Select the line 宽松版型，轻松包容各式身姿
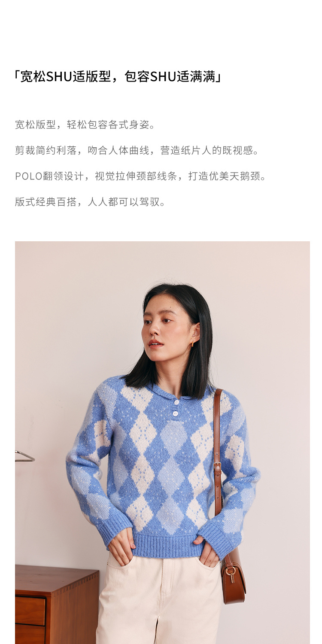This screenshot has width=322, height=644. click(85, 125)
